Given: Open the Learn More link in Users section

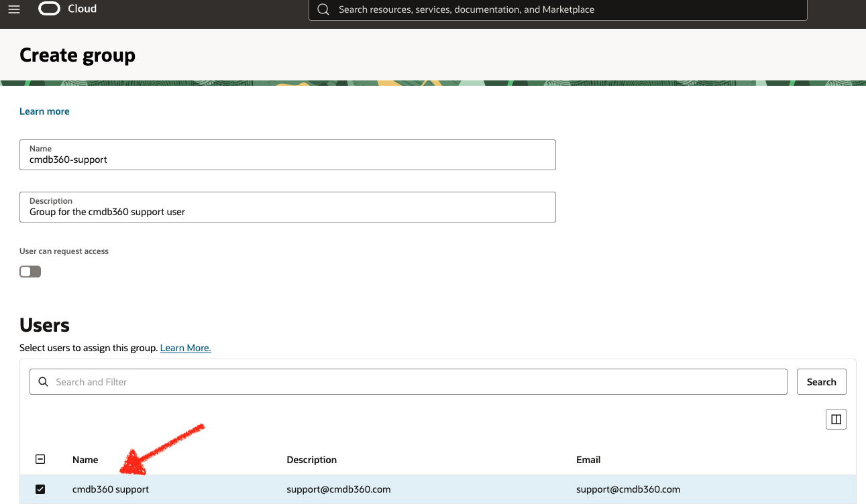Looking at the screenshot, I should [x=186, y=348].
